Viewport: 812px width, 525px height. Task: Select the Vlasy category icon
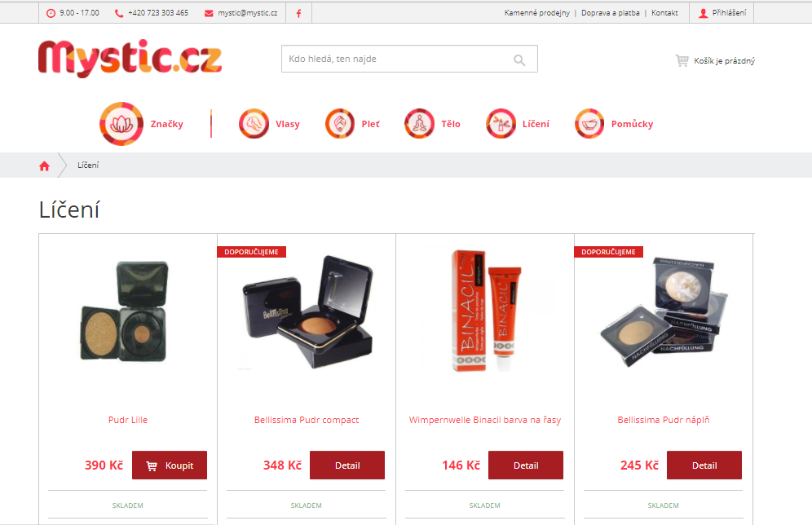point(254,124)
